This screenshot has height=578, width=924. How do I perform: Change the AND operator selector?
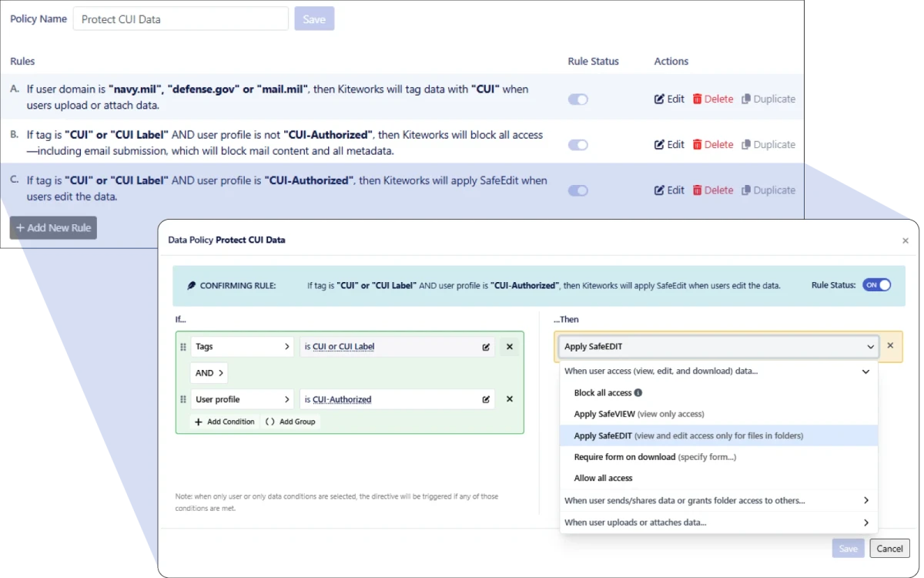(209, 373)
